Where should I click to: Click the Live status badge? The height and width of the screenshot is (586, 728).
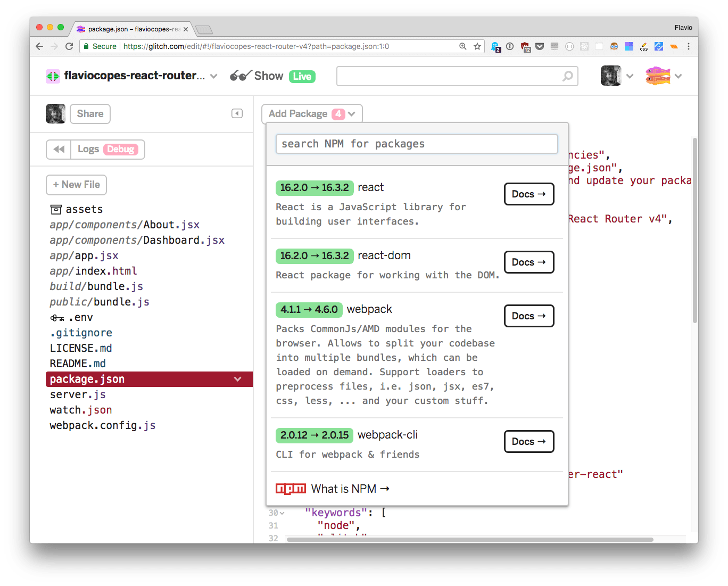[x=301, y=76]
